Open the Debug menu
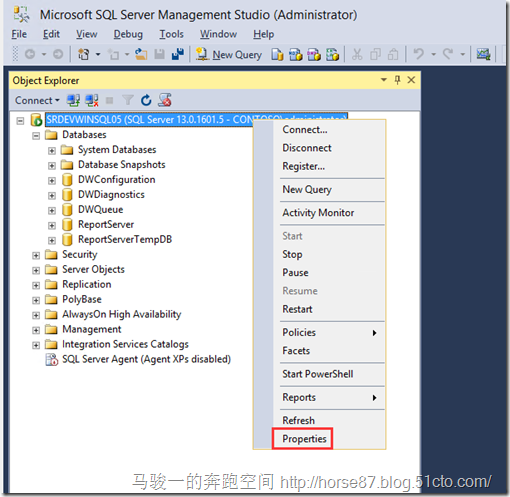 coord(128,34)
